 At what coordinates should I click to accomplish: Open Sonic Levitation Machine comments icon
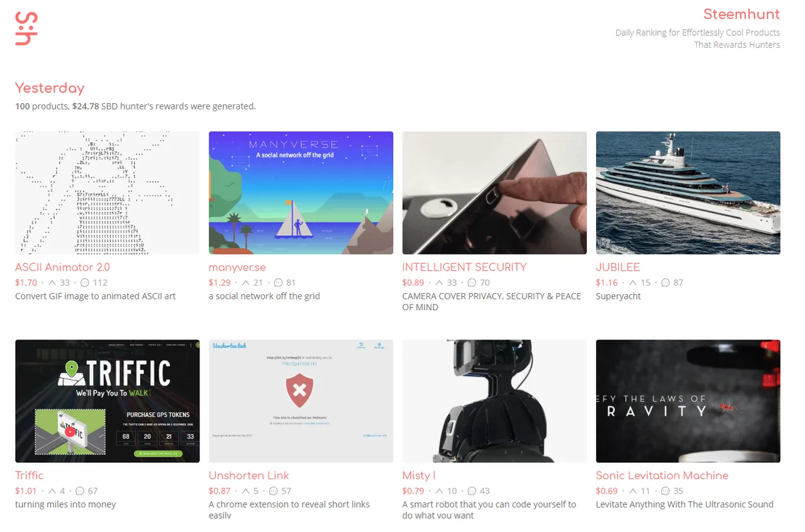(665, 491)
